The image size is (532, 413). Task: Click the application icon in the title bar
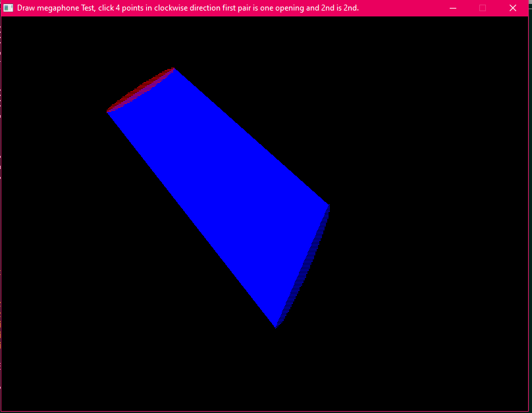point(9,8)
